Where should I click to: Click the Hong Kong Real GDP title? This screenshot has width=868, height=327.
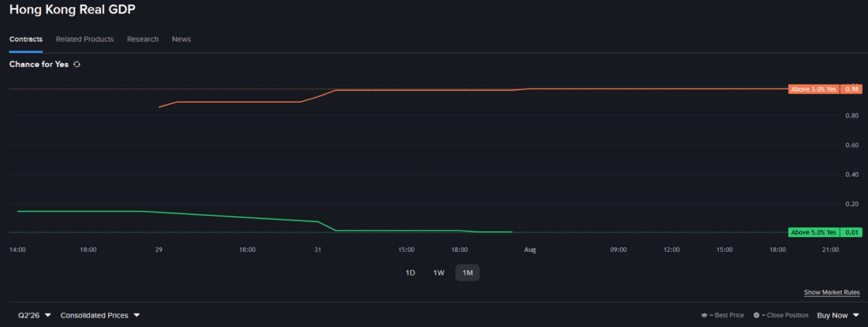click(73, 9)
